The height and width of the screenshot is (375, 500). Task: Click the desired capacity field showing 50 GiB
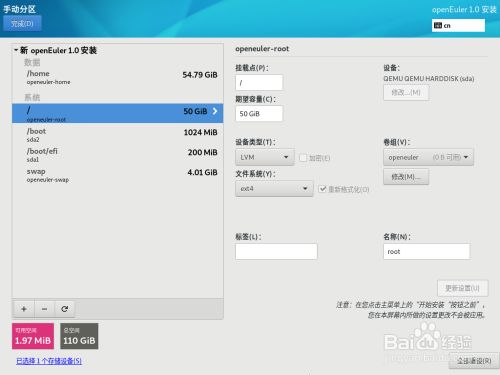(x=259, y=114)
